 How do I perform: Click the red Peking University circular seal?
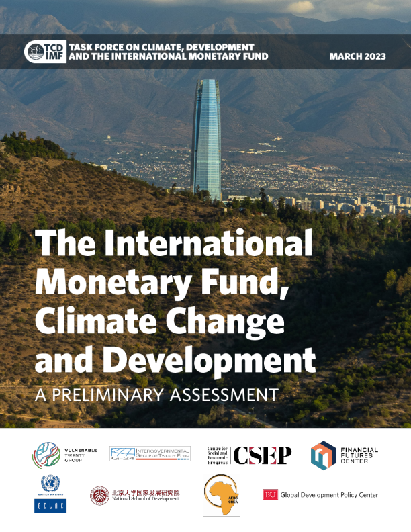[x=99, y=496]
